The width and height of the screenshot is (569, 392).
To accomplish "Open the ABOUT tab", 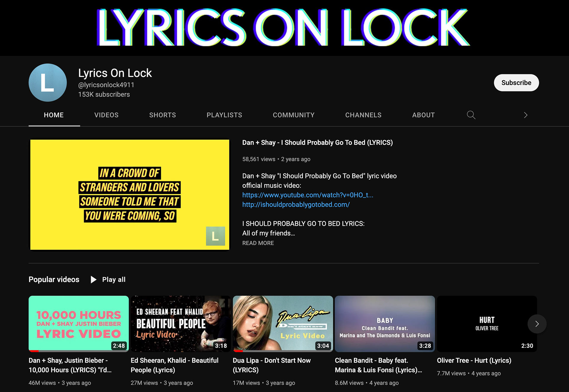I will 423,115.
